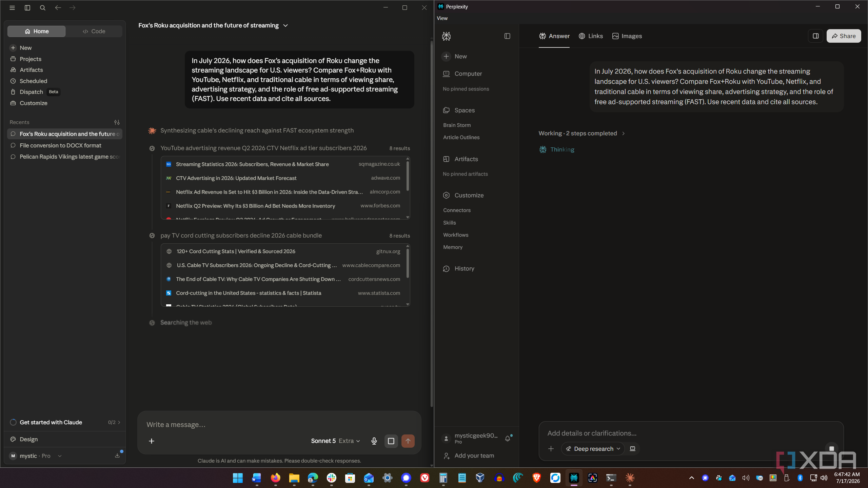This screenshot has width=868, height=488.
Task: Activate the microphone voice input in Claude
Action: click(374, 441)
